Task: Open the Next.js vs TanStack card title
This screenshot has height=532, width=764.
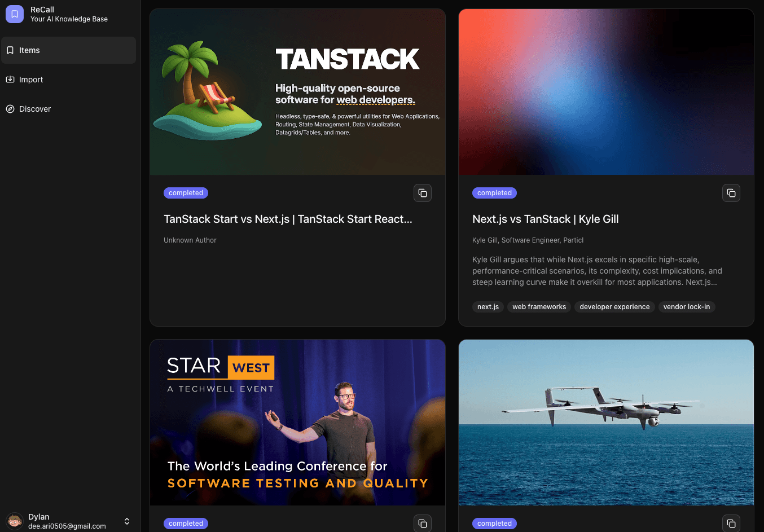Action: (x=545, y=219)
